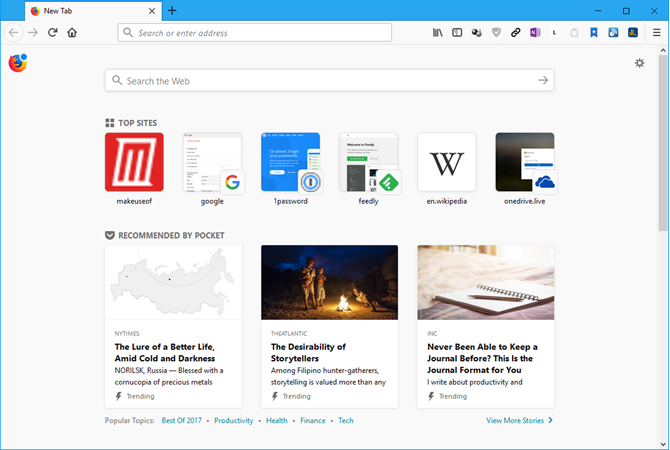Click the chain link extension icon
The width and height of the screenshot is (670, 450).
click(516, 33)
